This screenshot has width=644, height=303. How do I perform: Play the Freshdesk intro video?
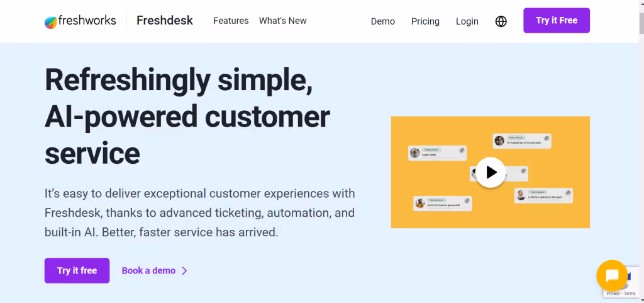pyautogui.click(x=491, y=172)
